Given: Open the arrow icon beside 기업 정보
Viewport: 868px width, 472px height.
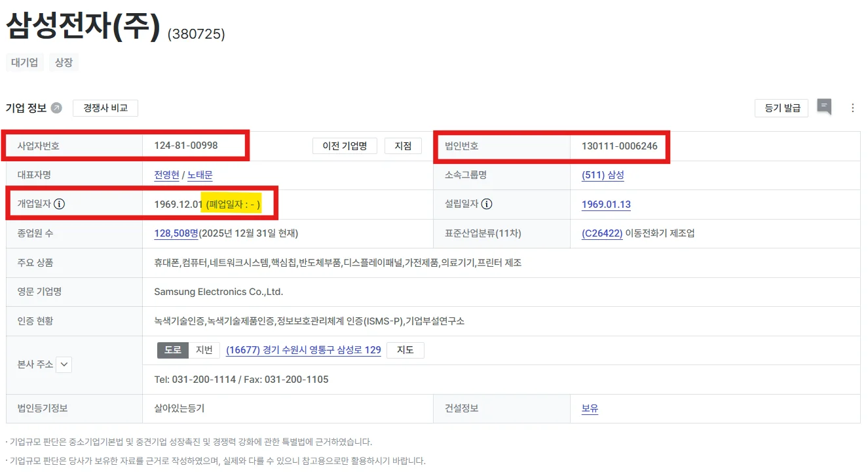Looking at the screenshot, I should pos(56,108).
